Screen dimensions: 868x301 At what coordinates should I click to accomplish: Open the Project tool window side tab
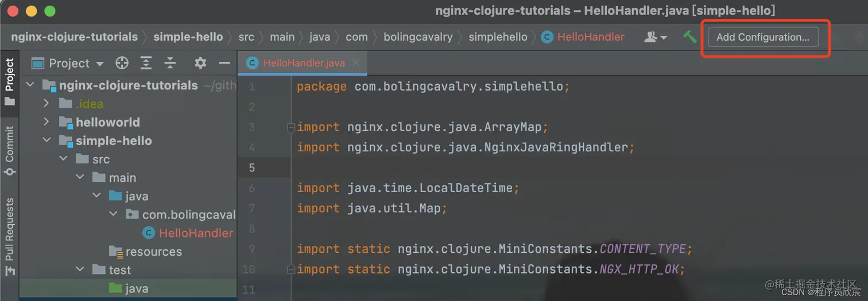click(x=9, y=81)
